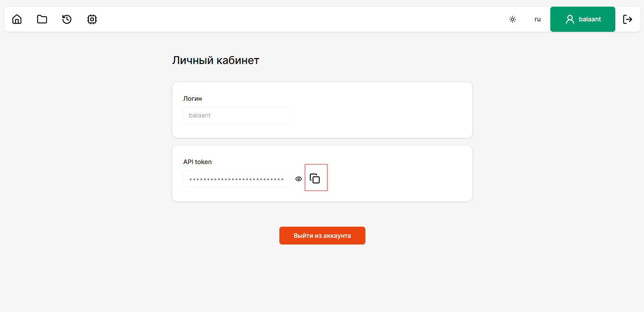Go to the home page icon

coord(17,19)
